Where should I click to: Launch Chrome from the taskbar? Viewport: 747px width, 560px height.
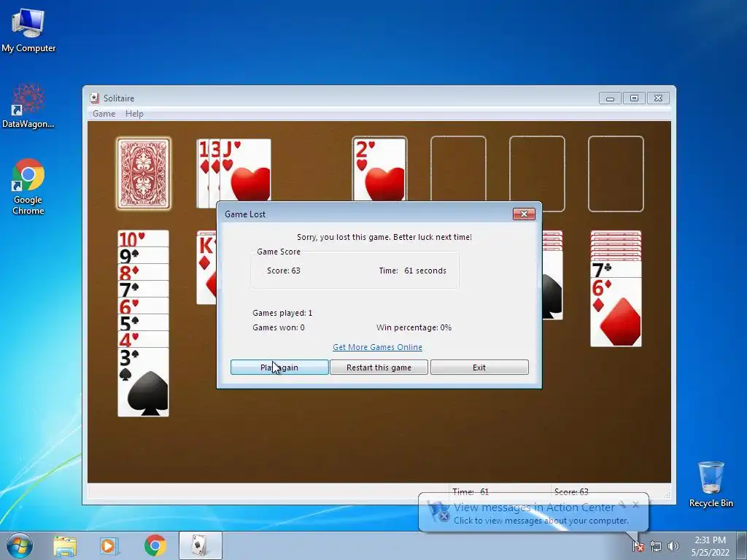pyautogui.click(x=155, y=545)
